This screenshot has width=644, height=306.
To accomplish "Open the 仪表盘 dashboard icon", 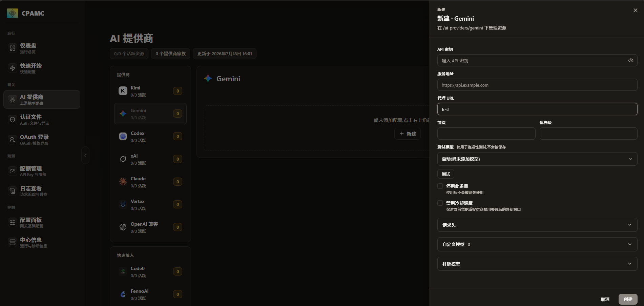I will click(x=13, y=48).
